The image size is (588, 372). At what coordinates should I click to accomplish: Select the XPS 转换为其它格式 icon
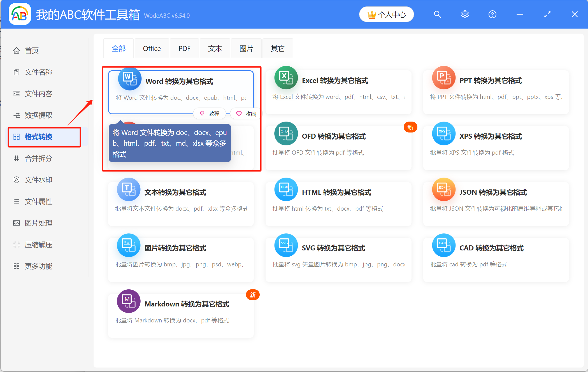(x=443, y=134)
